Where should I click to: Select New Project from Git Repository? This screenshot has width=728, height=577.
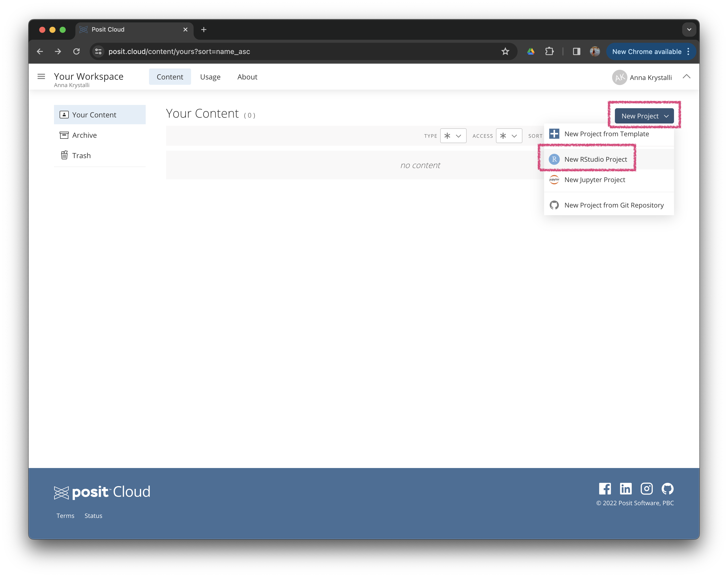(609, 205)
